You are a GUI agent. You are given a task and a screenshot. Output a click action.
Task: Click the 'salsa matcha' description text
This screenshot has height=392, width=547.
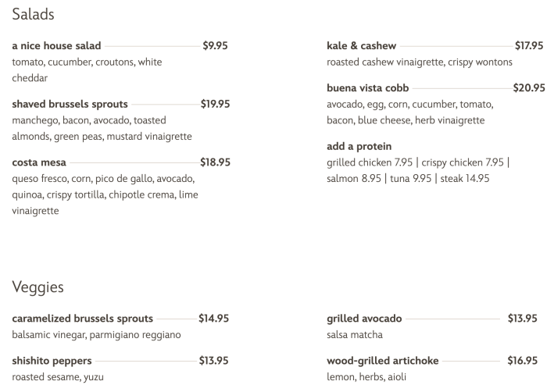(355, 335)
